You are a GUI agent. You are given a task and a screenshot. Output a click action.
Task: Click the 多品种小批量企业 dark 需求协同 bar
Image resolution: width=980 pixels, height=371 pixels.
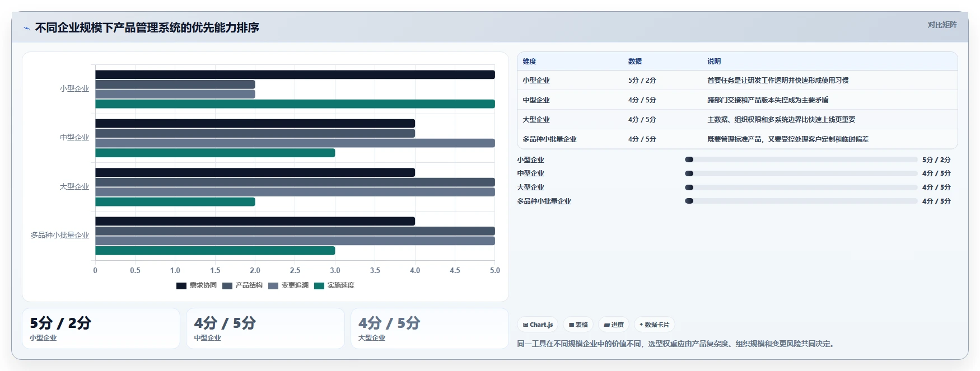pos(255,221)
